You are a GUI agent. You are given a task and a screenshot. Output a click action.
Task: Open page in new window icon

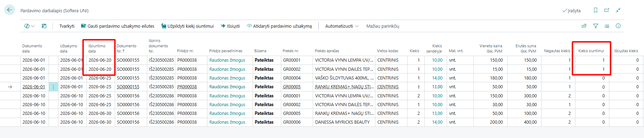(607, 10)
